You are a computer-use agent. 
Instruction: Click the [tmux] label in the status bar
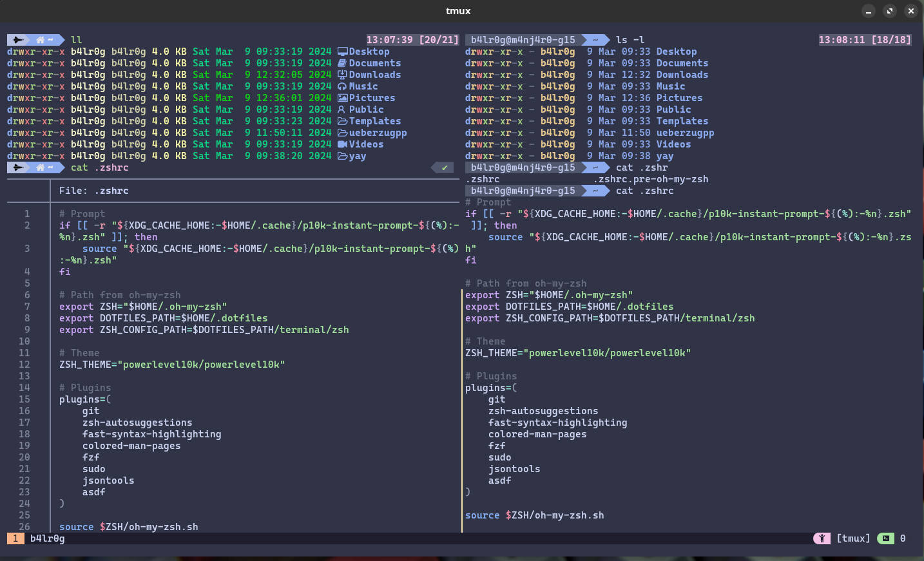tap(853, 538)
